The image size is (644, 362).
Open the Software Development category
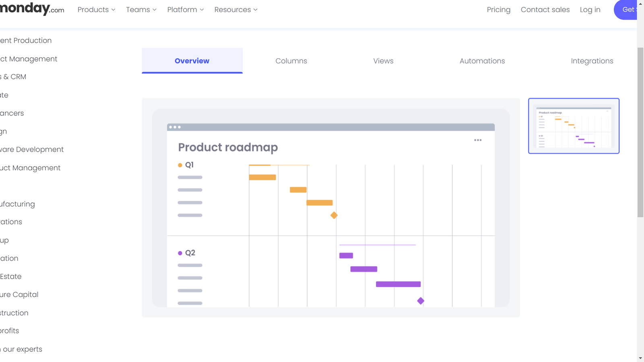point(32,149)
